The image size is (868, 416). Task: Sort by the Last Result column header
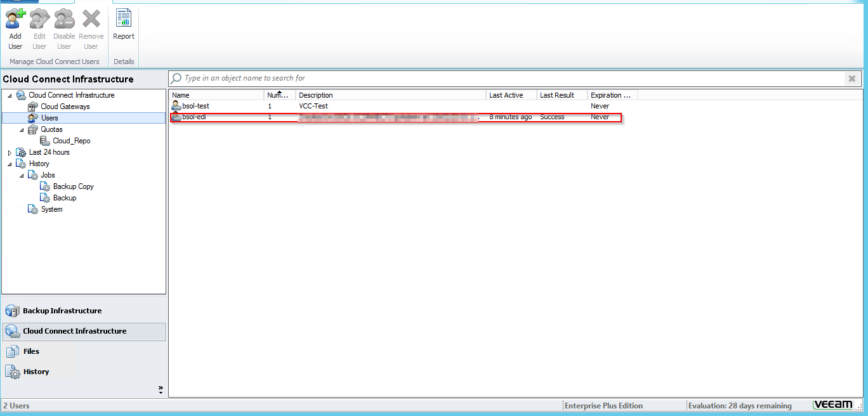click(562, 95)
